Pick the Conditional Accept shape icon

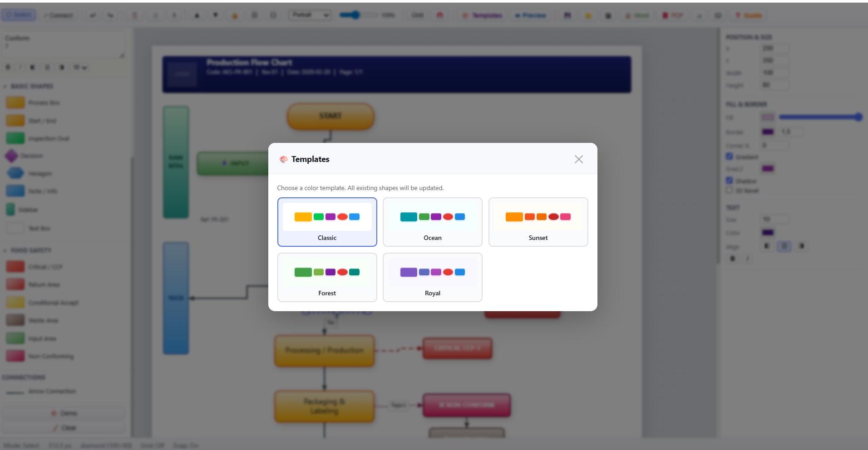click(x=15, y=303)
